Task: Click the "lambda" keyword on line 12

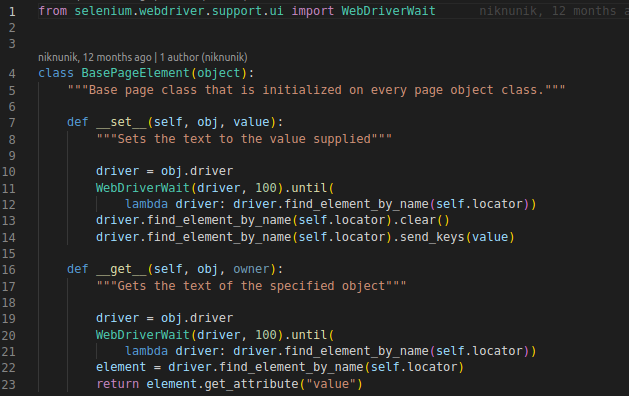Action: 146,204
